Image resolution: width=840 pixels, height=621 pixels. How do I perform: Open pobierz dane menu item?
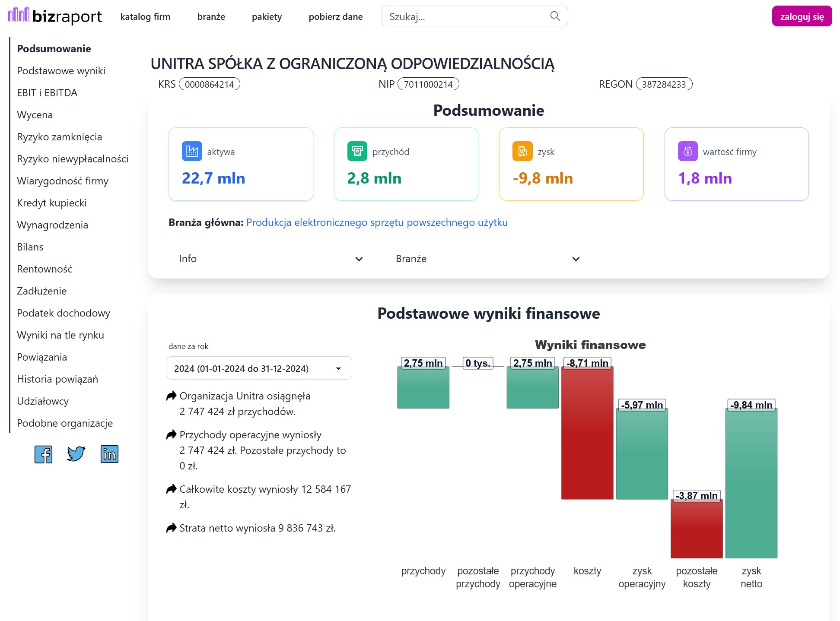tap(336, 16)
